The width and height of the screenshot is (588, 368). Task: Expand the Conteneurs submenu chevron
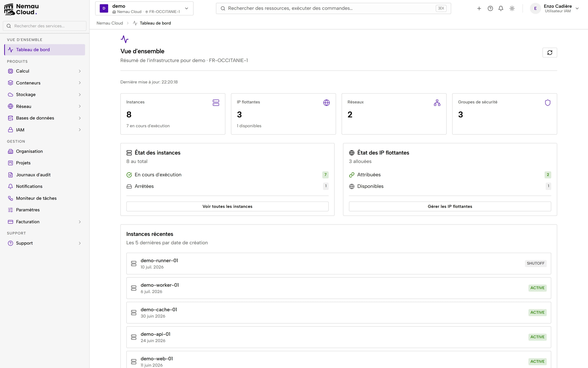point(80,83)
